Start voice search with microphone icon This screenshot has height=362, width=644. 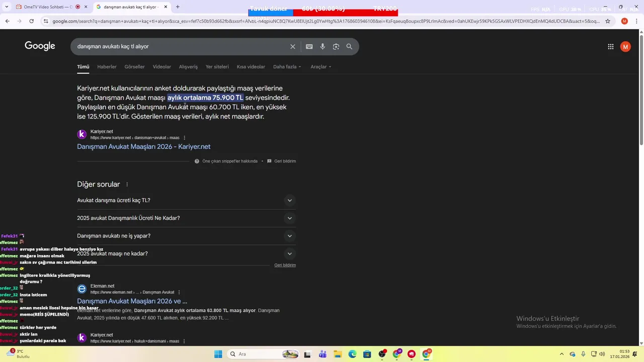(x=323, y=46)
